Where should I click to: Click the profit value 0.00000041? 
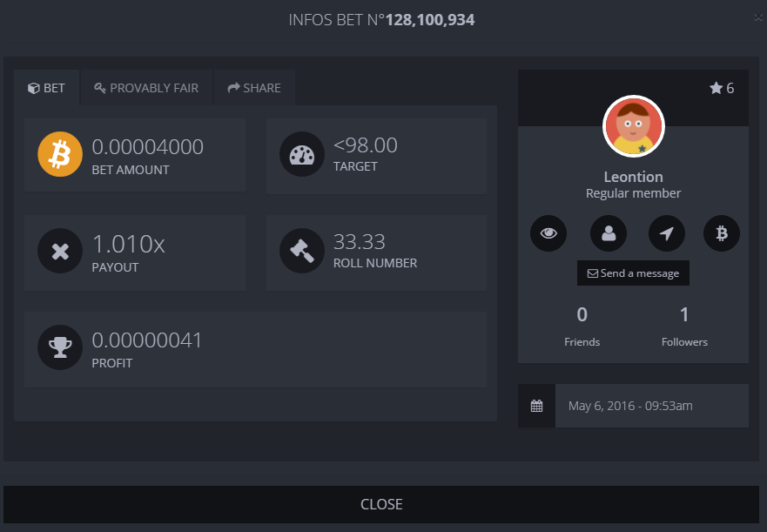(x=147, y=340)
